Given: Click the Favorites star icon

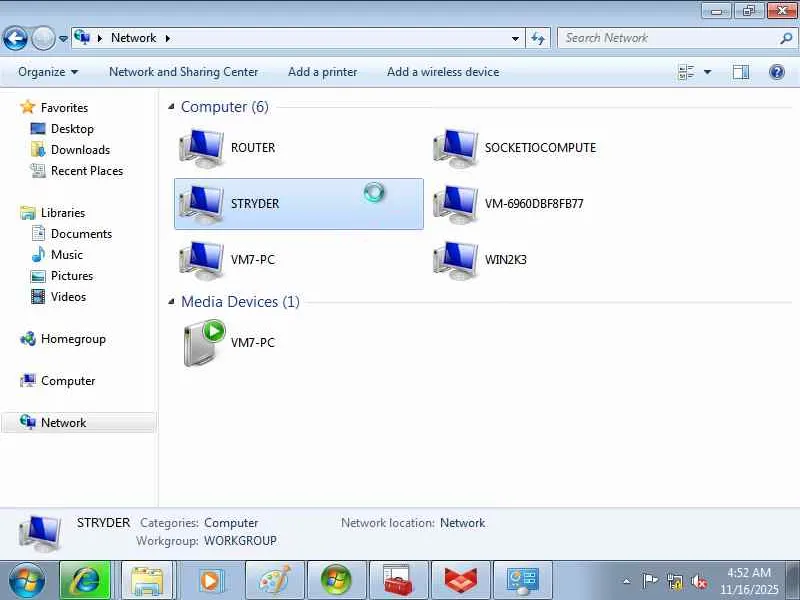Looking at the screenshot, I should [x=28, y=107].
